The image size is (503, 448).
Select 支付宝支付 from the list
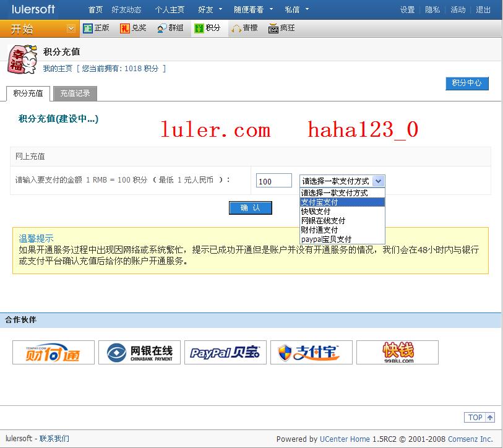342,202
